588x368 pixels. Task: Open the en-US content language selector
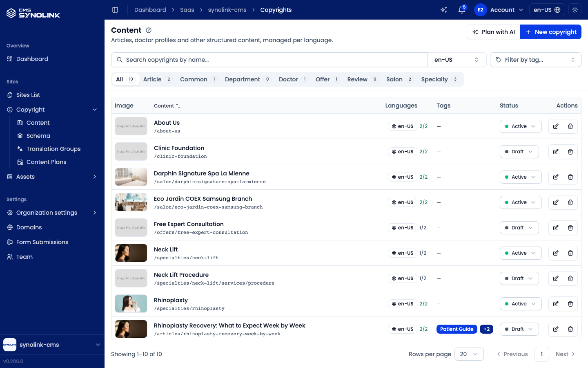[x=457, y=60]
